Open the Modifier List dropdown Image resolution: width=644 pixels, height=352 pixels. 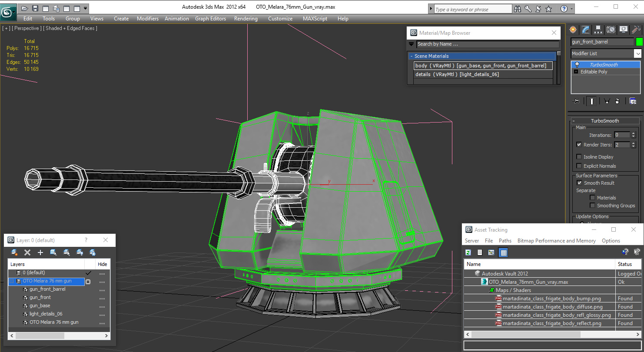point(637,53)
